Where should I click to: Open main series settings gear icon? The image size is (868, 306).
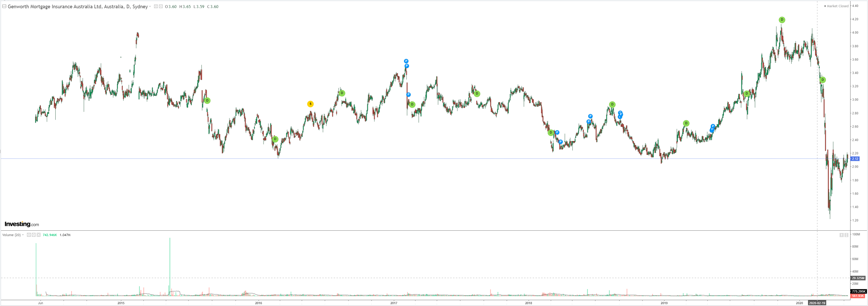(161, 6)
